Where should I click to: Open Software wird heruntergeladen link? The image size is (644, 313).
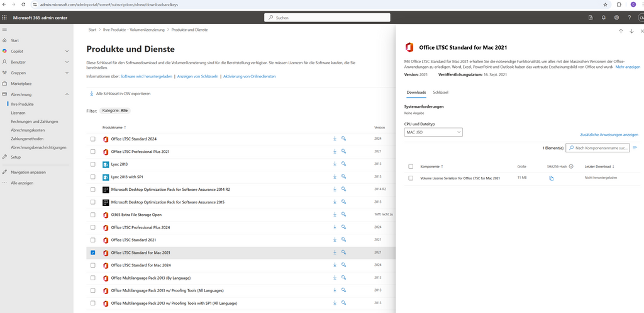coord(146,76)
